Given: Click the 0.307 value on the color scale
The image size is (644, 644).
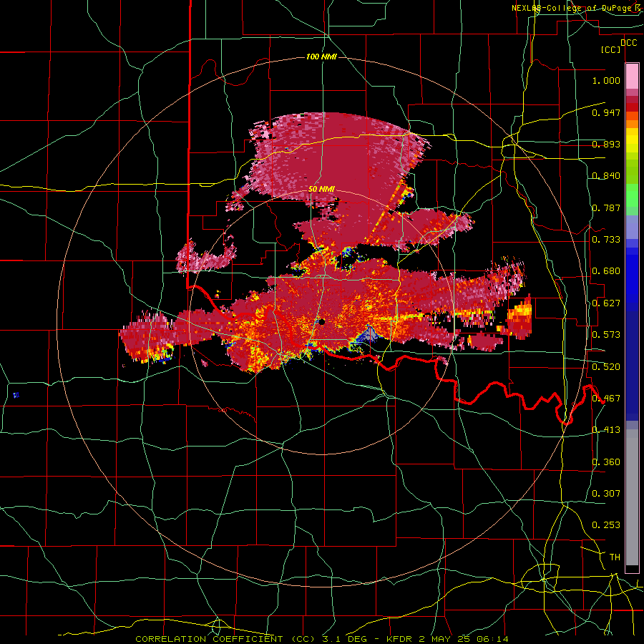Looking at the screenshot, I should (x=606, y=494).
